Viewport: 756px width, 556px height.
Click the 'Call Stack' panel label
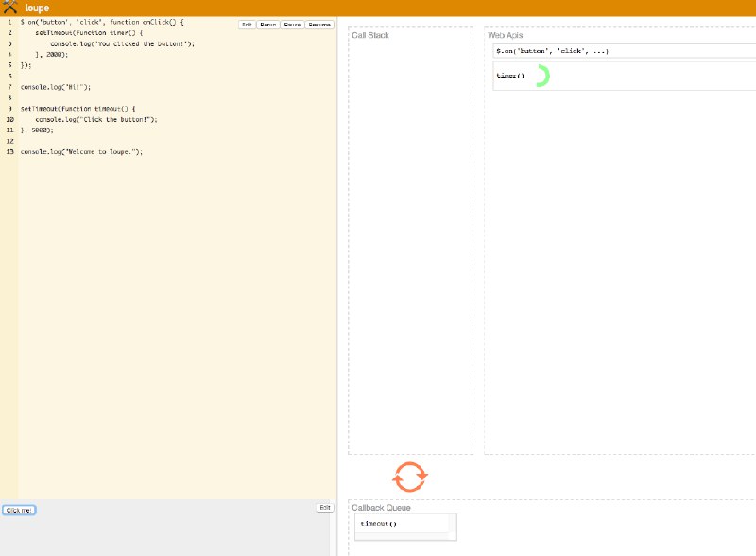pos(370,35)
